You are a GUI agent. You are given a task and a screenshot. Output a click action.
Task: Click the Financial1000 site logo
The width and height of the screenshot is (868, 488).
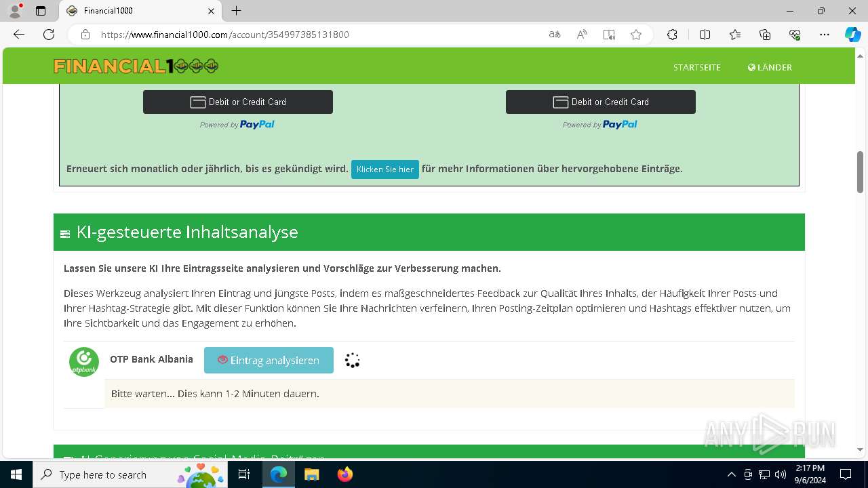pos(136,66)
